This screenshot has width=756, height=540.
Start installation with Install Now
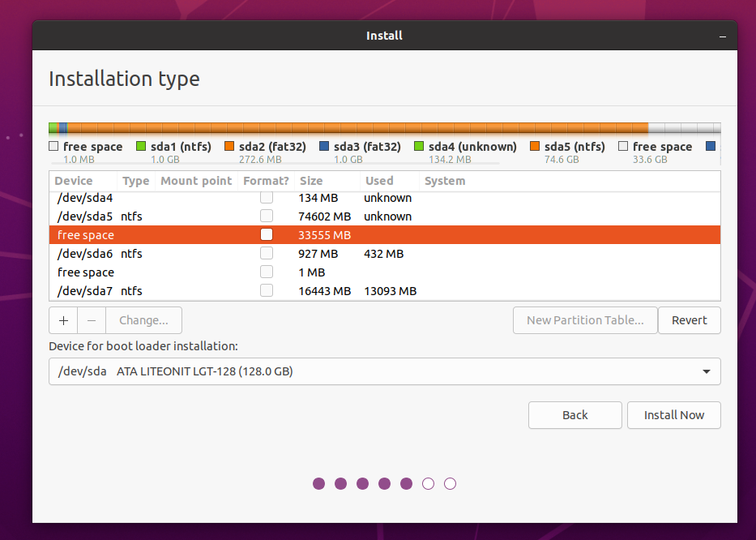tap(674, 415)
